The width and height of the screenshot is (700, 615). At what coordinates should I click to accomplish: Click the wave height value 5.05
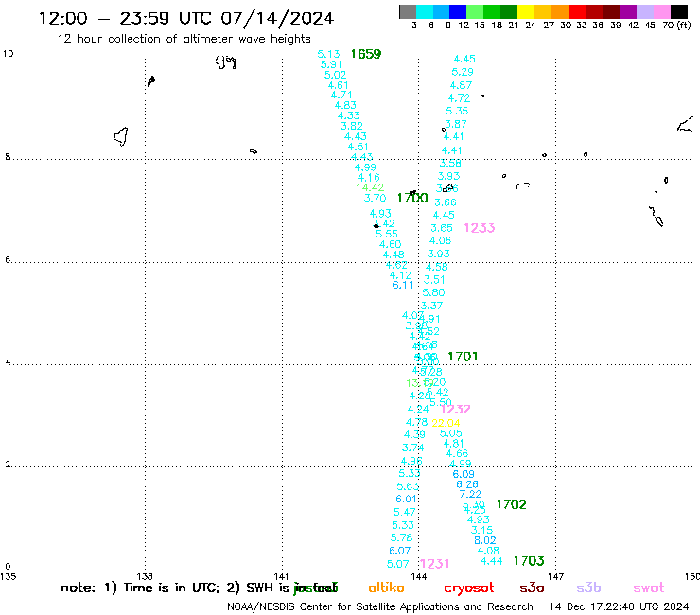coord(451,433)
